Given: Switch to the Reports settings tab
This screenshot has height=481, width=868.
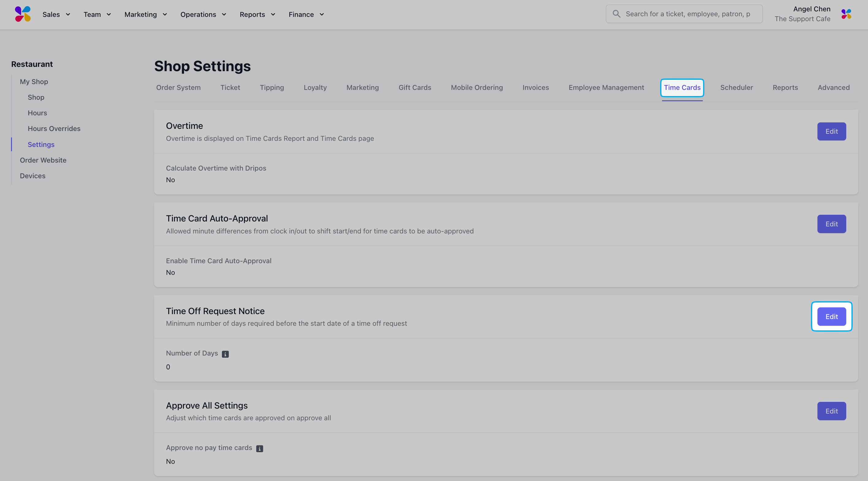Looking at the screenshot, I should pyautogui.click(x=785, y=87).
